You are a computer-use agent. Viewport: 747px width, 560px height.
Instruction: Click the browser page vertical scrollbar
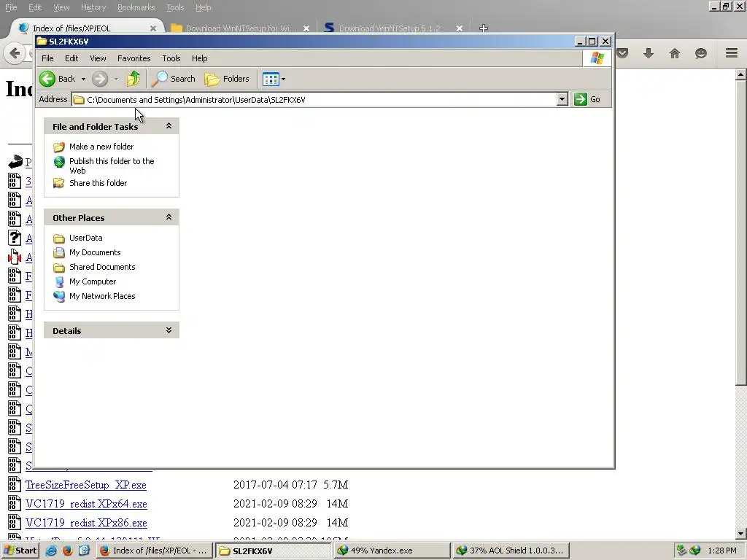click(741, 233)
